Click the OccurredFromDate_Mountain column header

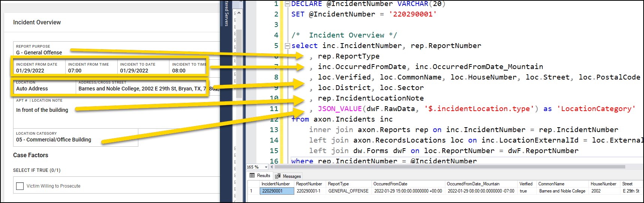pos(481,184)
